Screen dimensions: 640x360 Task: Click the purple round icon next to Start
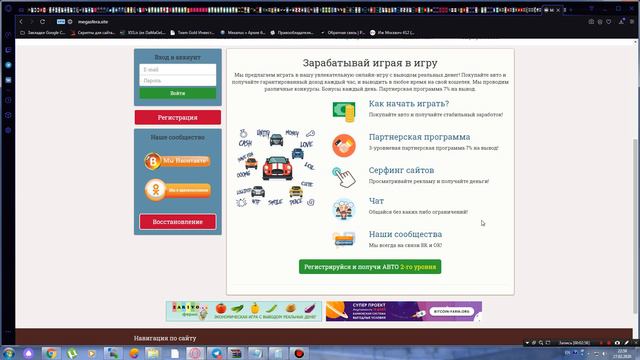point(28,353)
